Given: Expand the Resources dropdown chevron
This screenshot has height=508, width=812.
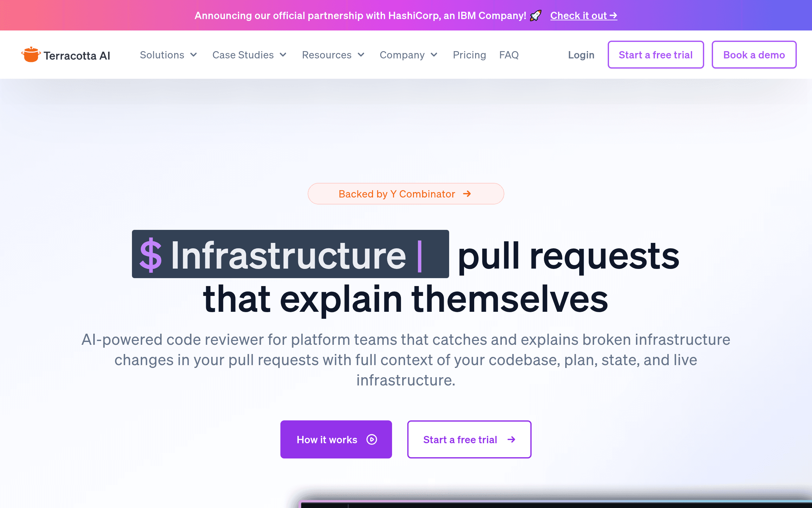Looking at the screenshot, I should click(x=361, y=55).
